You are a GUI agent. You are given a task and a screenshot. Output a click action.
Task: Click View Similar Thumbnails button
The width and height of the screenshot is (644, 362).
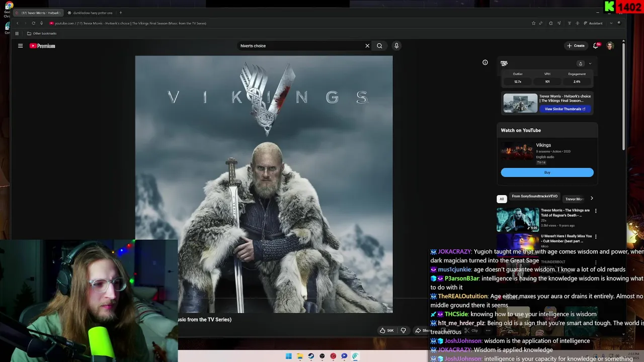tap(565, 109)
